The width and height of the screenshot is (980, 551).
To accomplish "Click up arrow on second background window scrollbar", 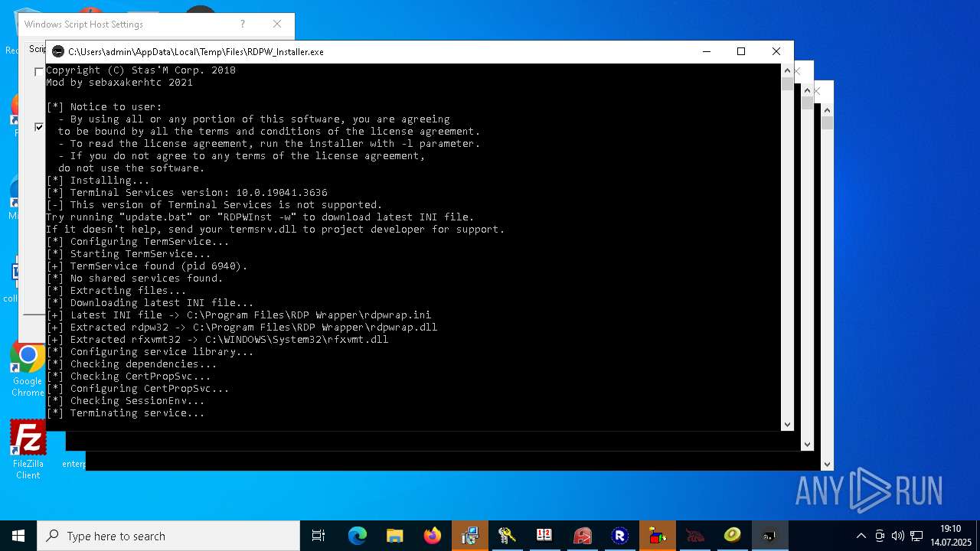I will click(x=807, y=90).
